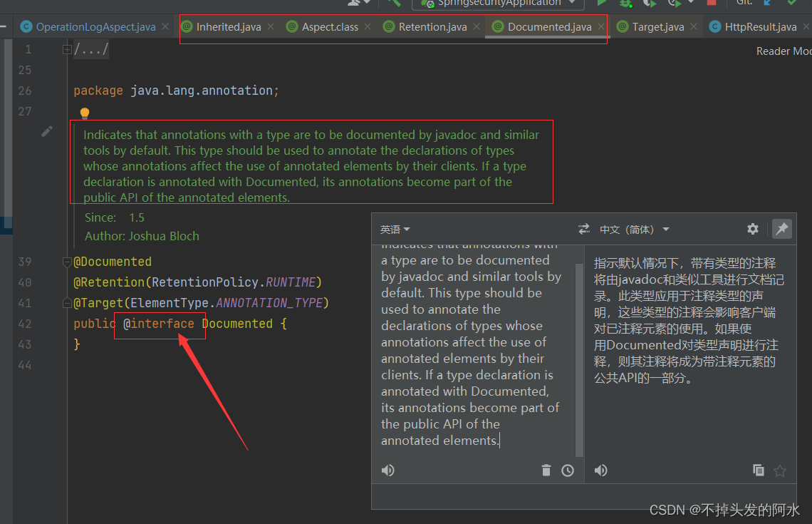Click the rendered Javadoc description paragraph
The image size is (812, 524).
311,166
